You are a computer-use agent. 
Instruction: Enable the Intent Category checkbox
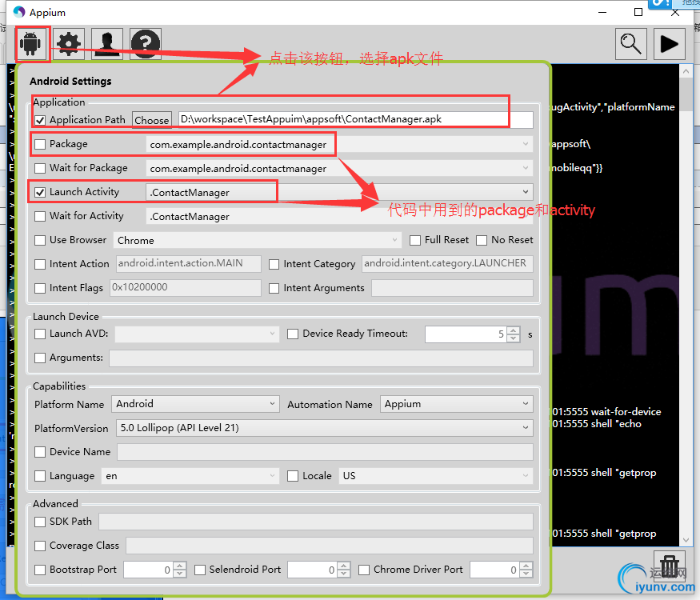point(274,264)
